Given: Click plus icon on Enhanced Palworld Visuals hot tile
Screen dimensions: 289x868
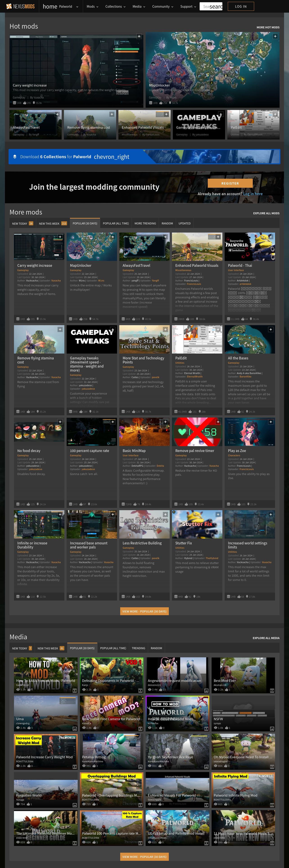Looking at the screenshot, I should [166, 114].
